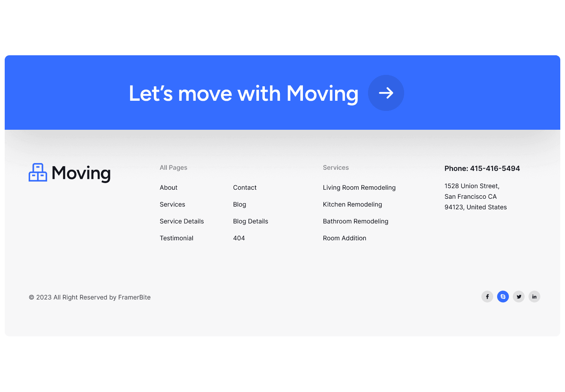Open the Blog Details link
Screen dimensions: 565x392
tap(251, 221)
